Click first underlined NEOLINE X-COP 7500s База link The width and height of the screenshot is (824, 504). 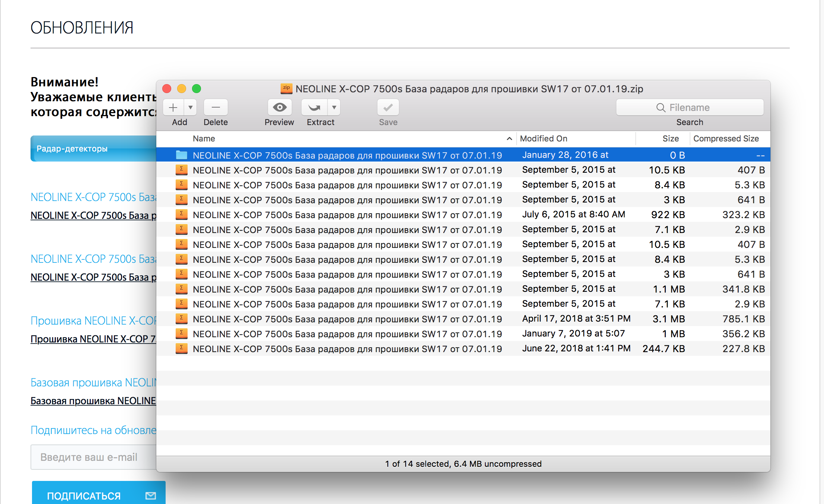(93, 215)
